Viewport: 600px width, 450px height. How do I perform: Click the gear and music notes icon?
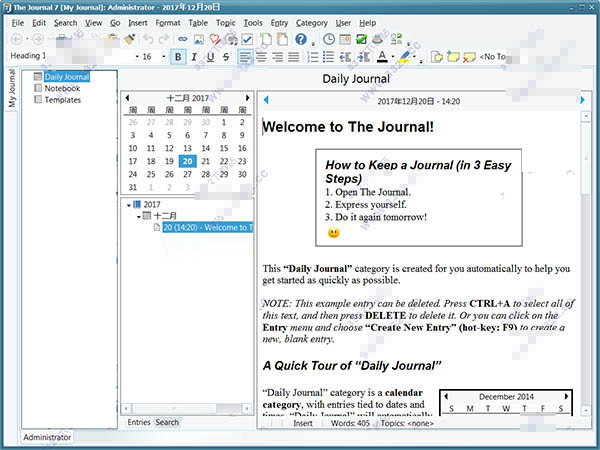[x=231, y=39]
